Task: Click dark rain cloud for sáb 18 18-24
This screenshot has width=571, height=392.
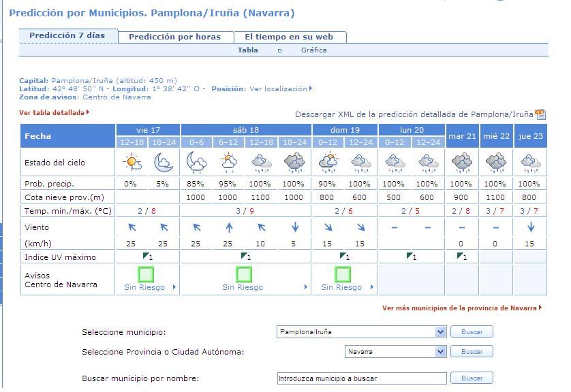Action: pos(294,162)
